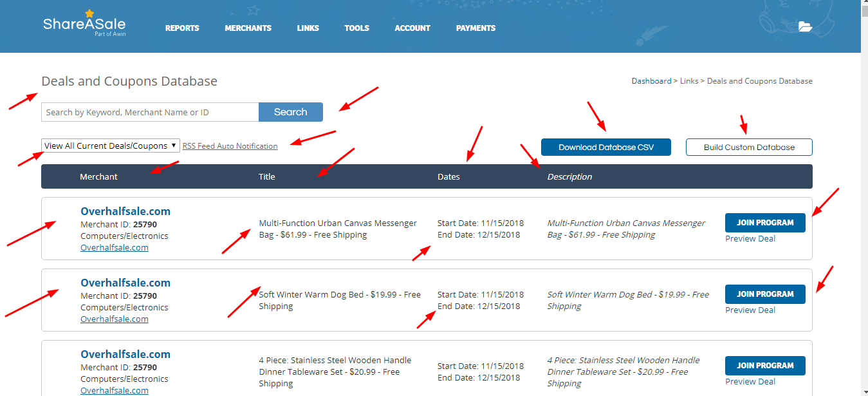868x396 pixels.
Task: Click Dog Bed row Start Date 11/15/2018
Action: point(481,295)
